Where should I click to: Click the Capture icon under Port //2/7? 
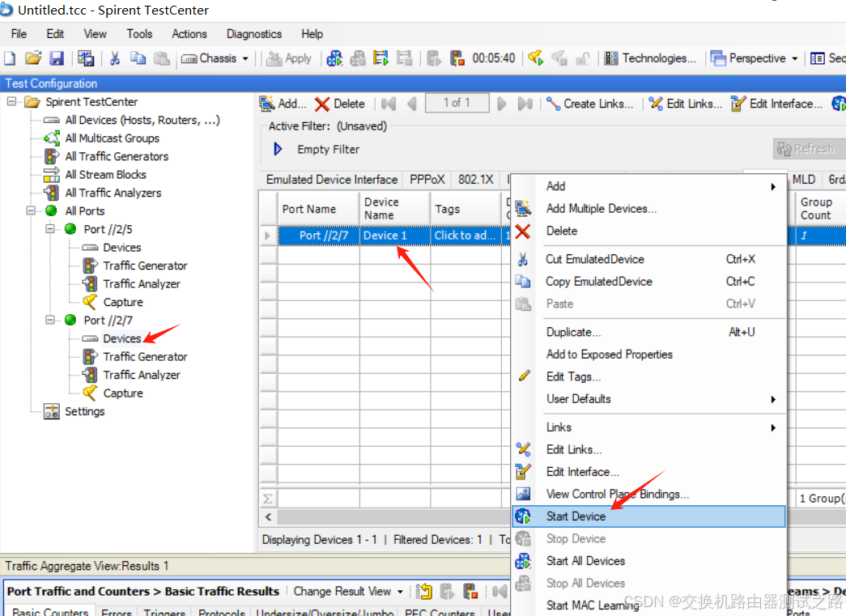(90, 393)
